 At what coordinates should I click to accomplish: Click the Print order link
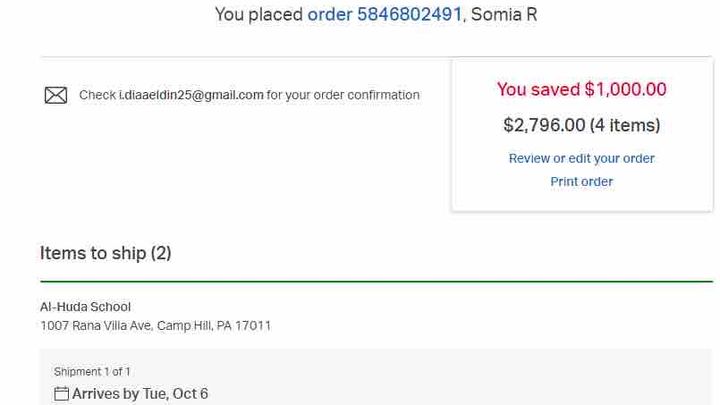[x=581, y=181]
